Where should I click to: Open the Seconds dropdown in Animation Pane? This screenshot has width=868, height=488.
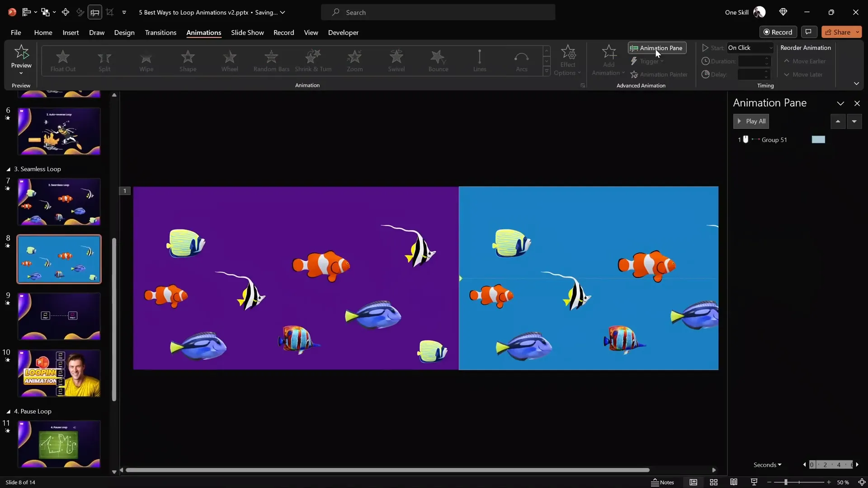pos(767,465)
